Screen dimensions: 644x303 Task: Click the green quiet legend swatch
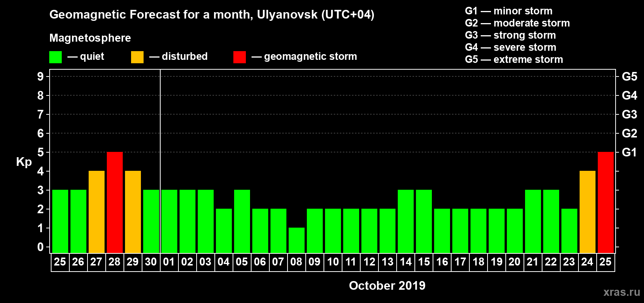tap(55, 57)
